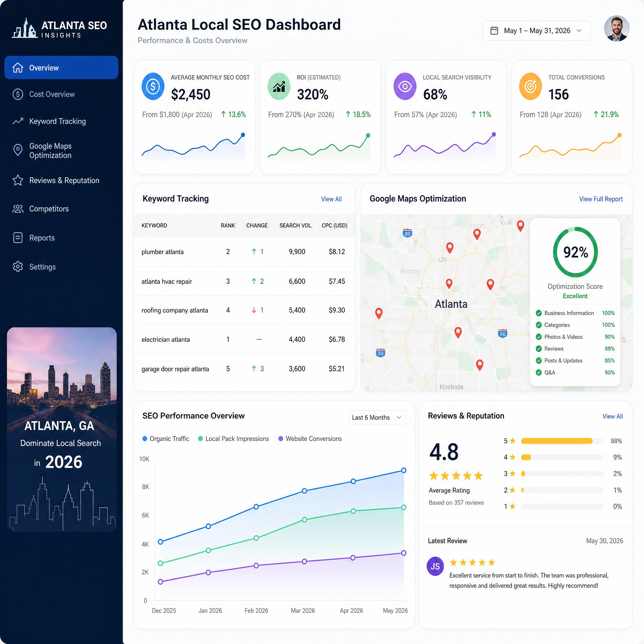Image resolution: width=644 pixels, height=644 pixels.
Task: Select the 'electrician atlanta' keyword
Action: [166, 339]
